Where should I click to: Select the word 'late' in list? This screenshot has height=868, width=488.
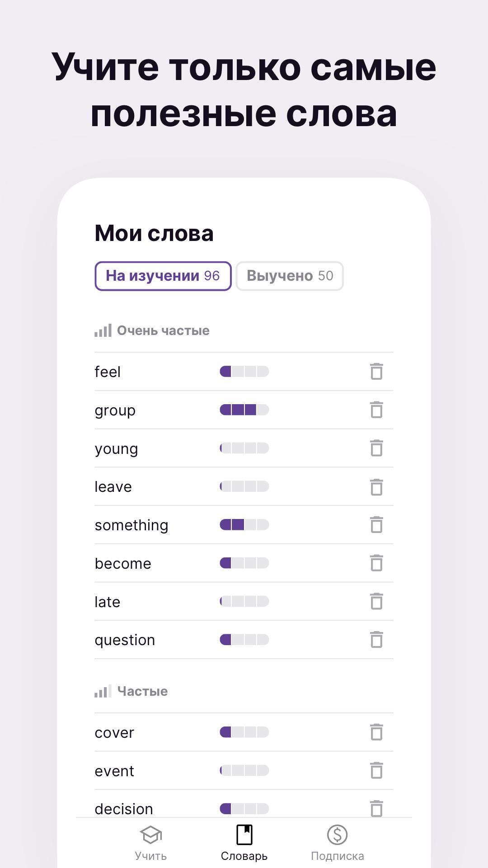click(x=244, y=602)
